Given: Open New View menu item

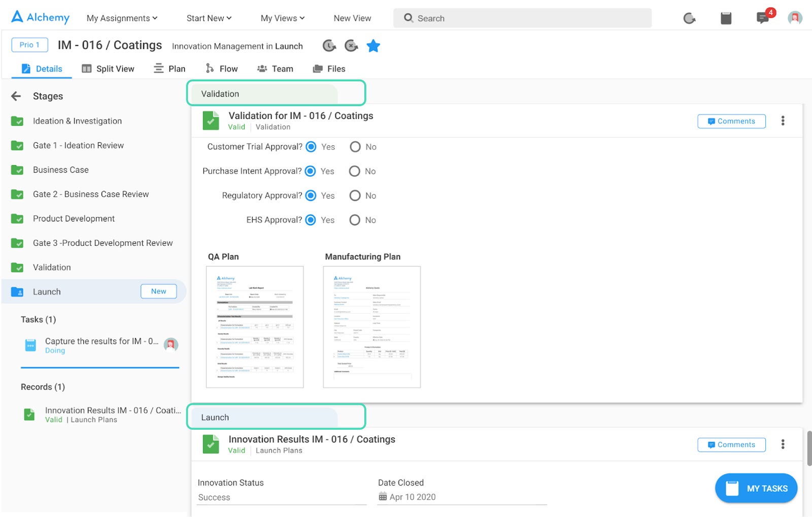Looking at the screenshot, I should click(352, 18).
